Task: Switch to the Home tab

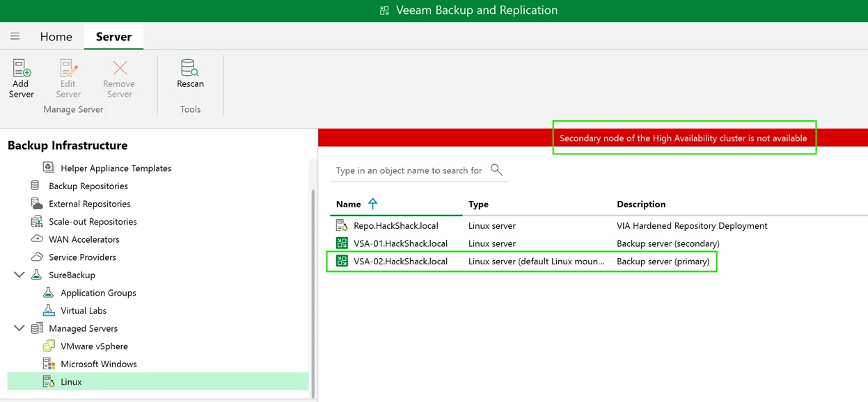Action: click(x=56, y=37)
